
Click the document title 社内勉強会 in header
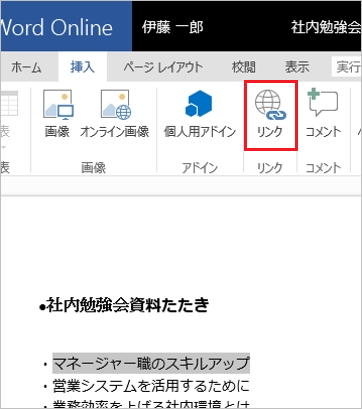coord(326,27)
